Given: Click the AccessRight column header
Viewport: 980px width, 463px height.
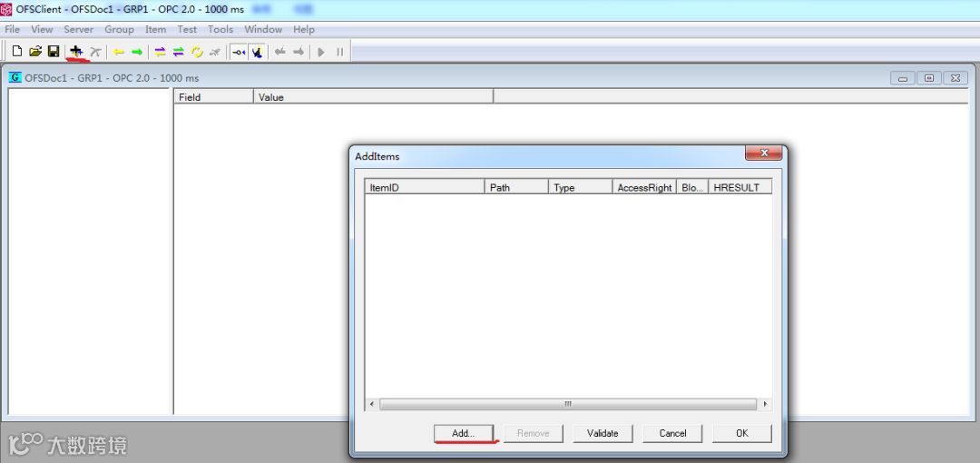Looking at the screenshot, I should pos(644,187).
